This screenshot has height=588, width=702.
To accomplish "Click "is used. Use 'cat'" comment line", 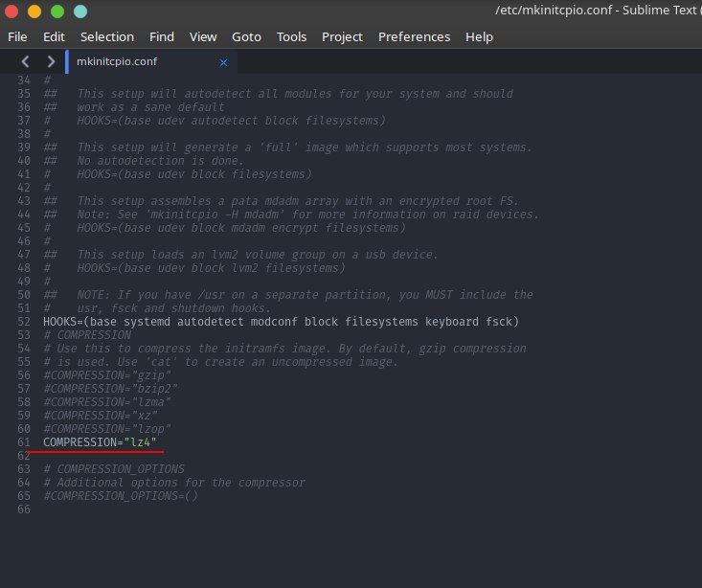I will [220, 362].
